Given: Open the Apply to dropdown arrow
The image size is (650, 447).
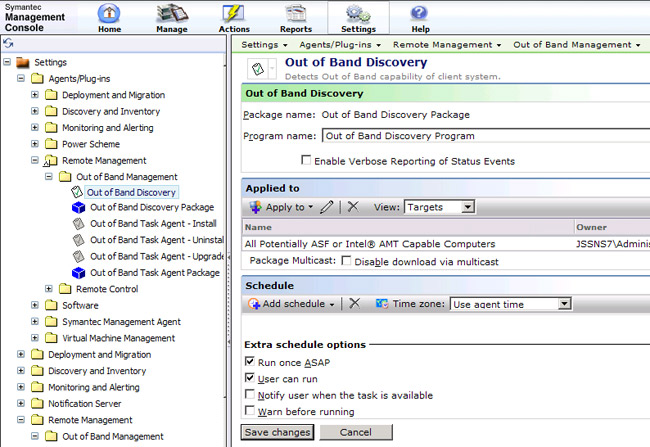Looking at the screenshot, I should click(310, 207).
